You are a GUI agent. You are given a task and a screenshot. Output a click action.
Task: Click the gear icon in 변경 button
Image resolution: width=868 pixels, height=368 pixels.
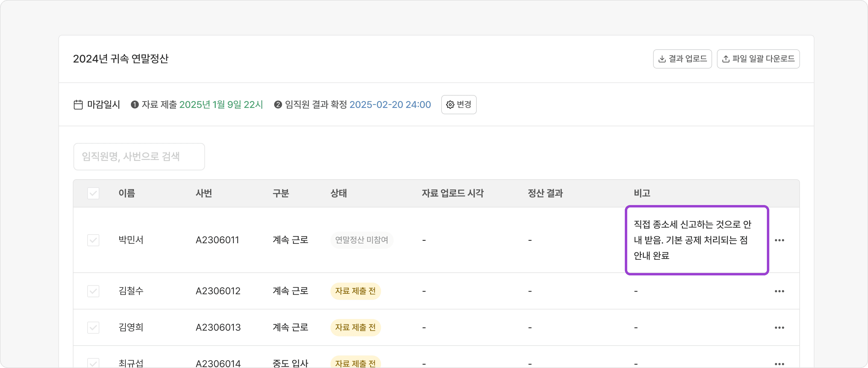pos(450,105)
